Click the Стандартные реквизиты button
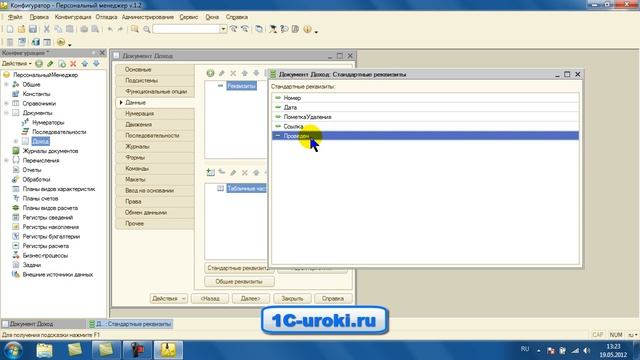The image size is (640, 360). pos(237,268)
